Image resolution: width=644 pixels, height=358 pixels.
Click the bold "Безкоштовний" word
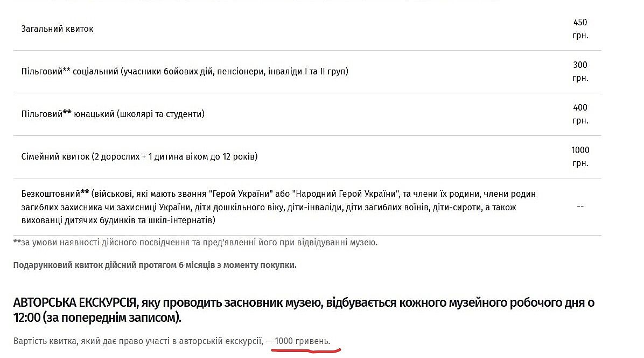pos(51,194)
